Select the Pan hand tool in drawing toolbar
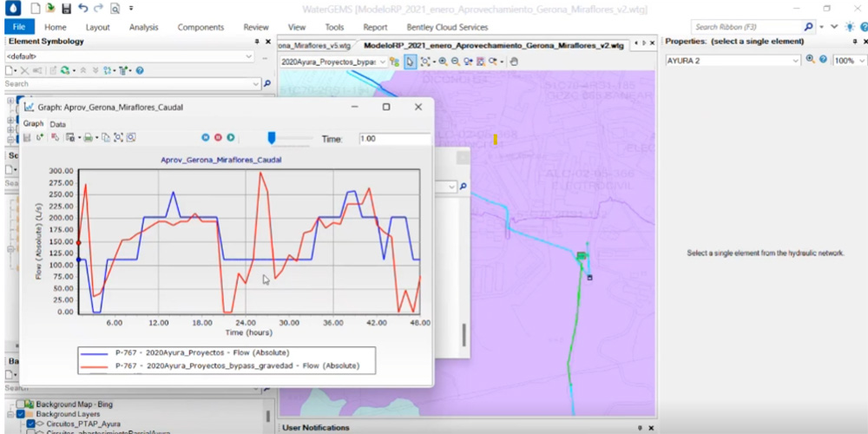This screenshot has height=434, width=868. [x=514, y=62]
